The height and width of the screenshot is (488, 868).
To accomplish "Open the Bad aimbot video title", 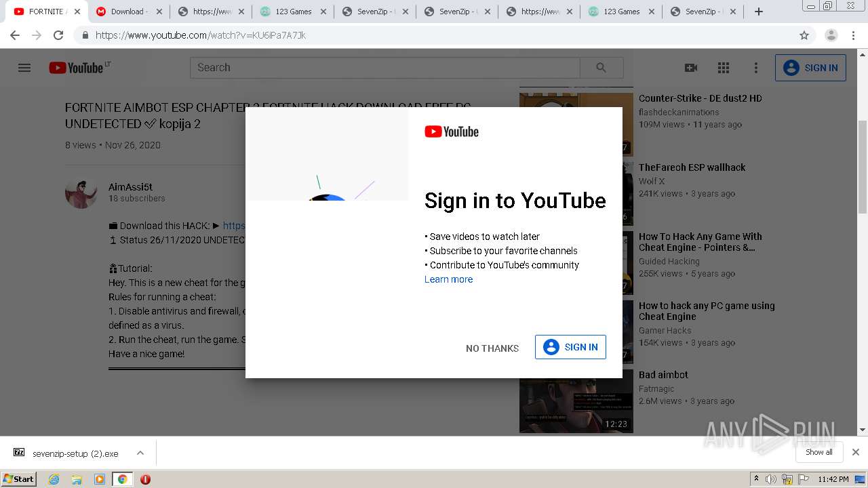I will click(x=663, y=375).
